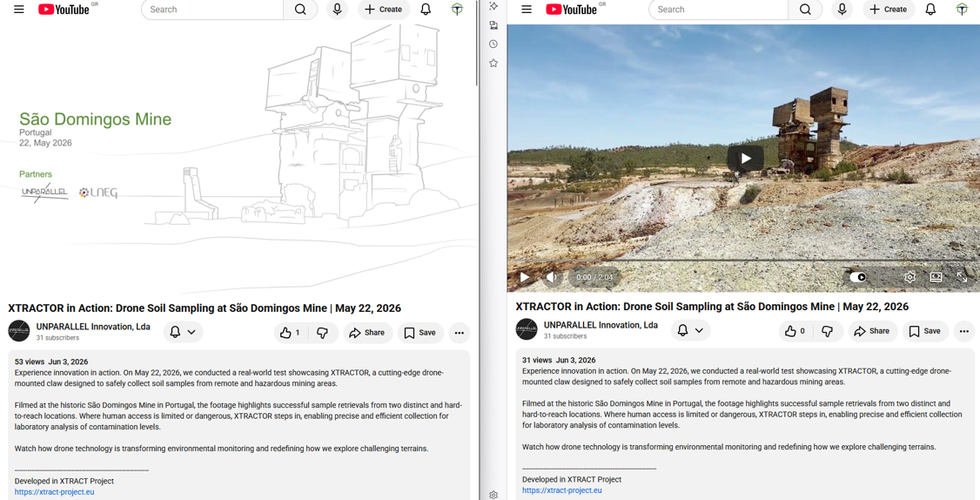Click the São Domingos Mine title video in the left window

(238, 157)
